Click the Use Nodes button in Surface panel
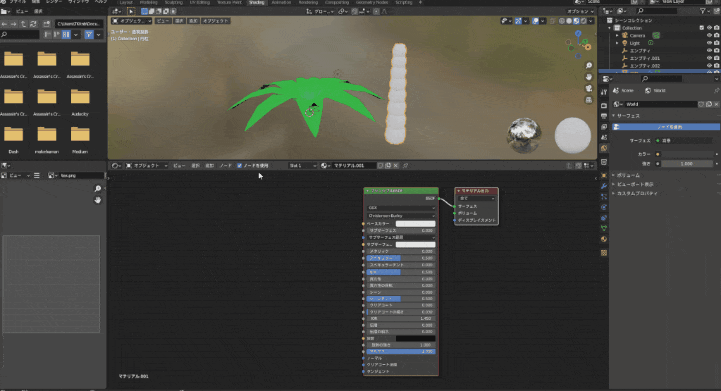 tap(667, 126)
